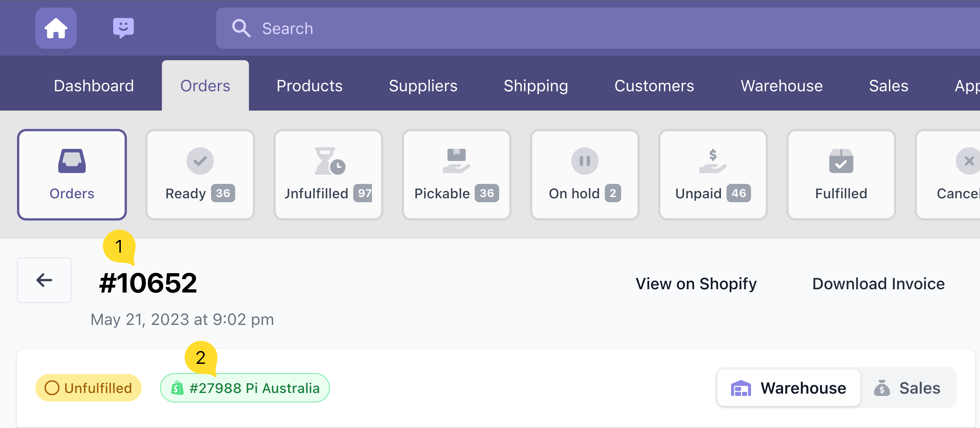Open the Unpaid orders filter card
This screenshot has height=428, width=980.
point(712,175)
